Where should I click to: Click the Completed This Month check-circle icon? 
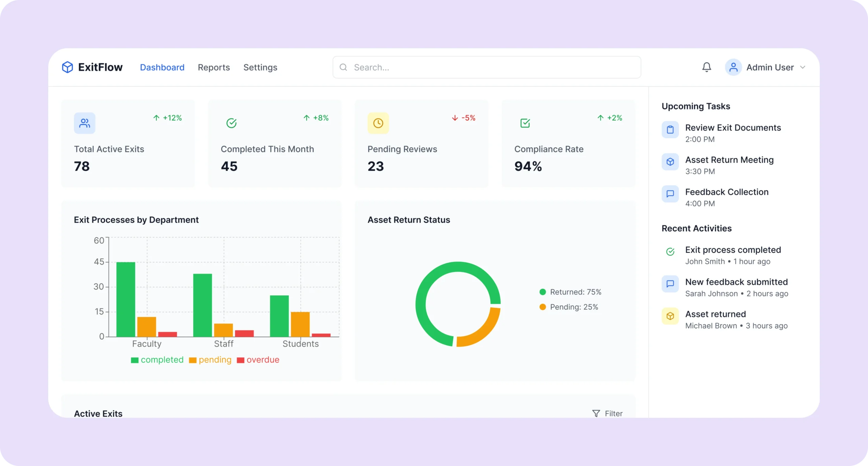click(x=232, y=123)
